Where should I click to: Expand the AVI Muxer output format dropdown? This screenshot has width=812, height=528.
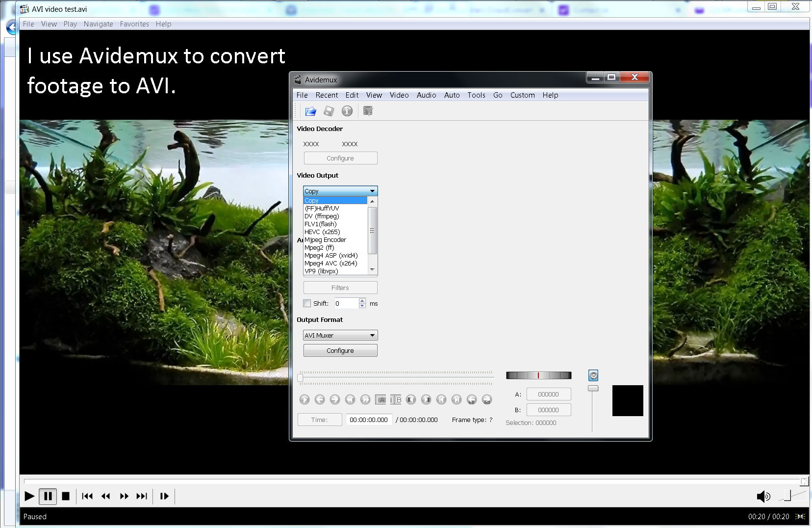(x=340, y=335)
